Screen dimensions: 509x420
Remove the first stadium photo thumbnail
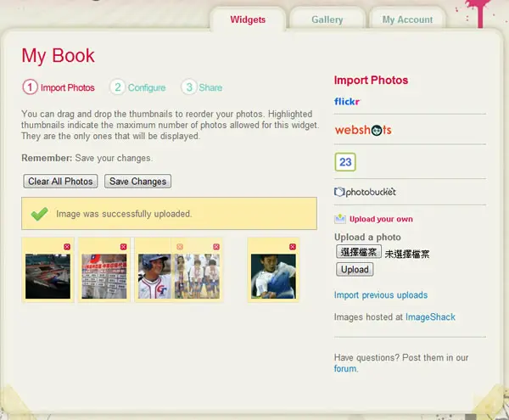(x=67, y=247)
